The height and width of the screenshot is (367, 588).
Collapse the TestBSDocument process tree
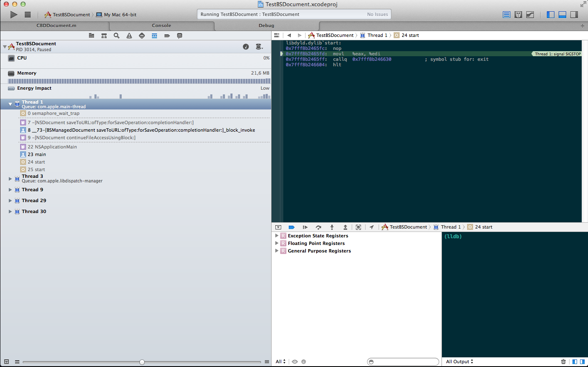tap(5, 47)
